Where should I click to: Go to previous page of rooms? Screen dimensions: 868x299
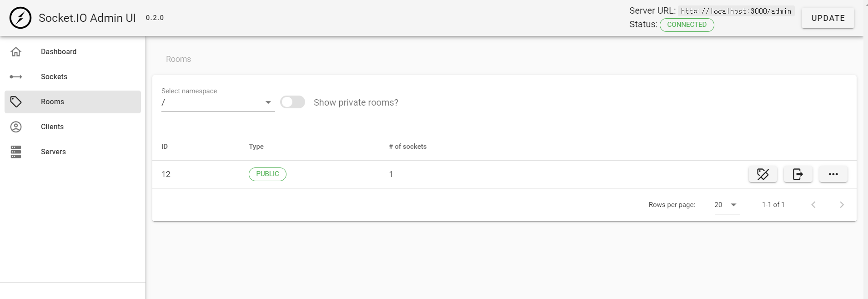point(813,205)
